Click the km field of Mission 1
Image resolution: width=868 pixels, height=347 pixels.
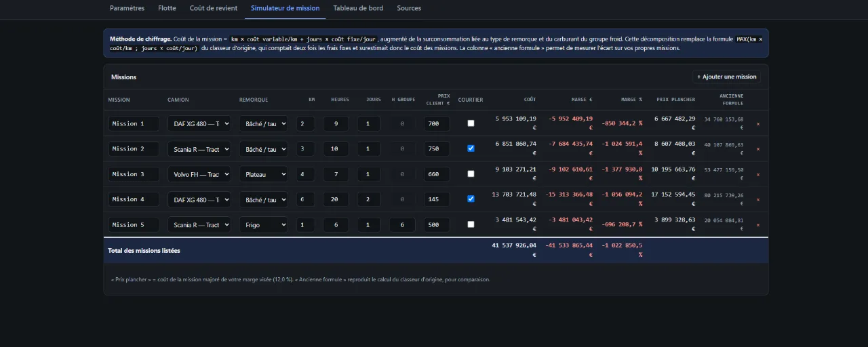point(305,123)
